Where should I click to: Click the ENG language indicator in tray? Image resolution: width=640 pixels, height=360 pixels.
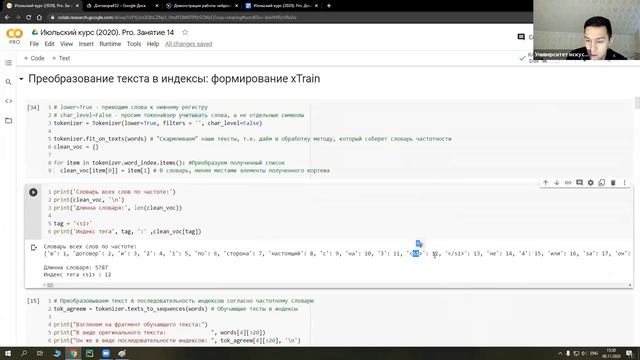pos(594,353)
